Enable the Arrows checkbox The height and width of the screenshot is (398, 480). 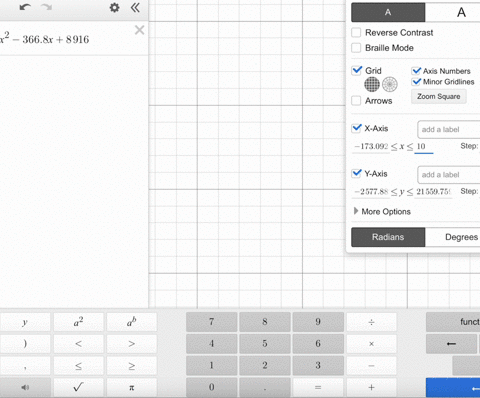pyautogui.click(x=356, y=101)
